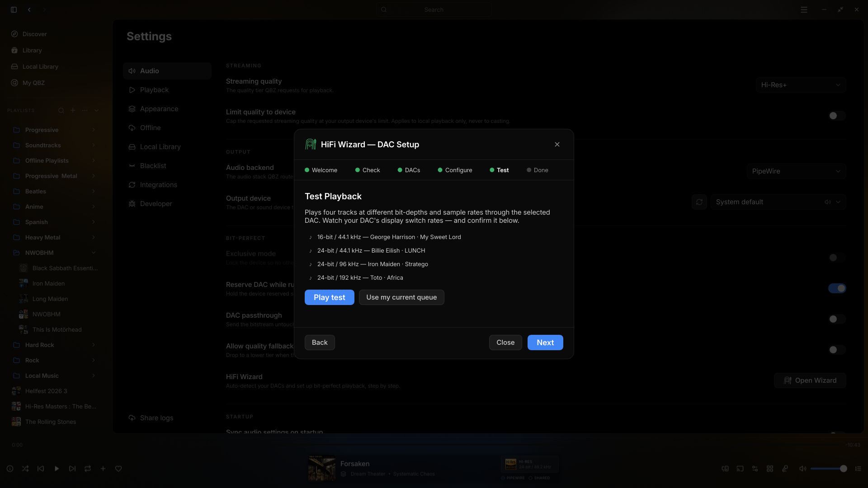Open the Offline settings section
868x488 pixels.
[167, 128]
